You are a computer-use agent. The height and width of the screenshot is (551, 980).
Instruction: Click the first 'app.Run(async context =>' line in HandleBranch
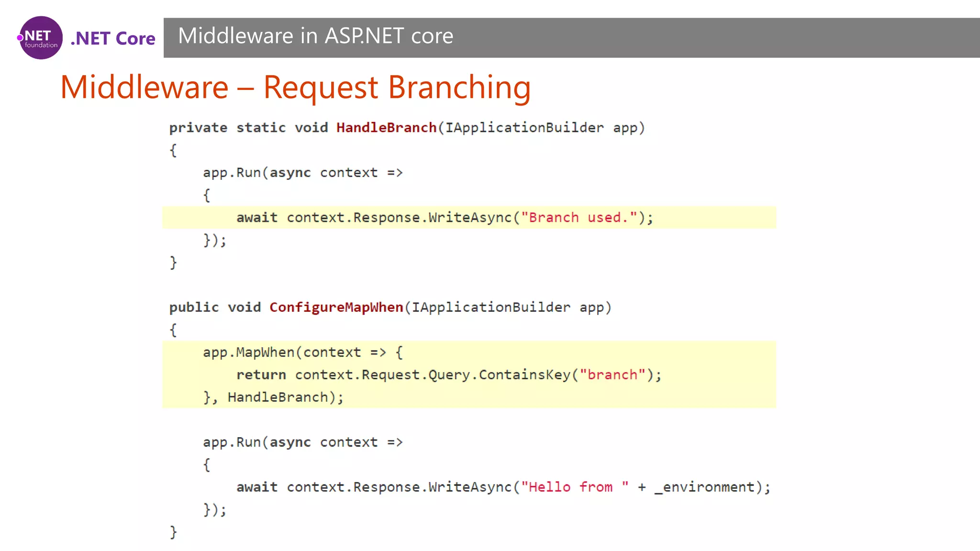[303, 173]
